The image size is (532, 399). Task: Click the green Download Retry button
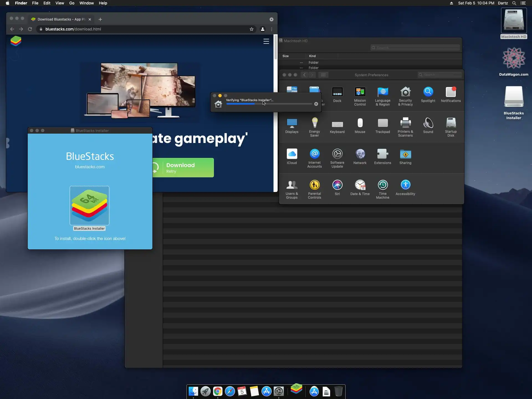(x=183, y=168)
